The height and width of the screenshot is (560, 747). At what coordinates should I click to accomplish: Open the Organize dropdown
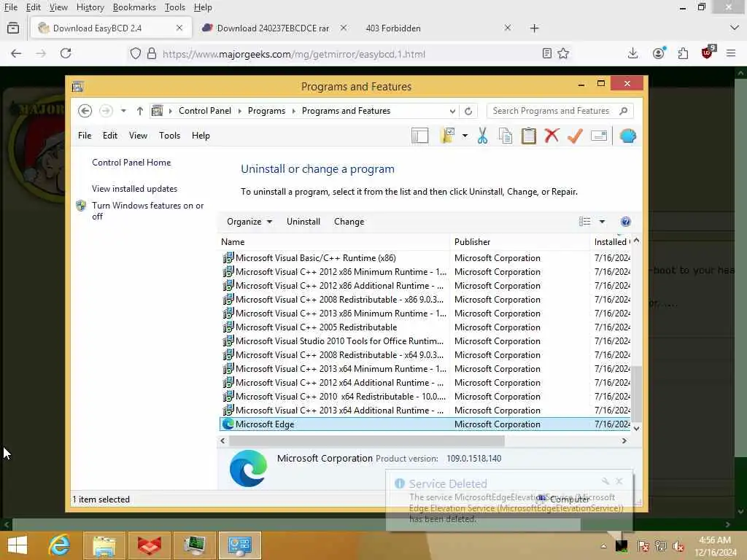(x=249, y=222)
